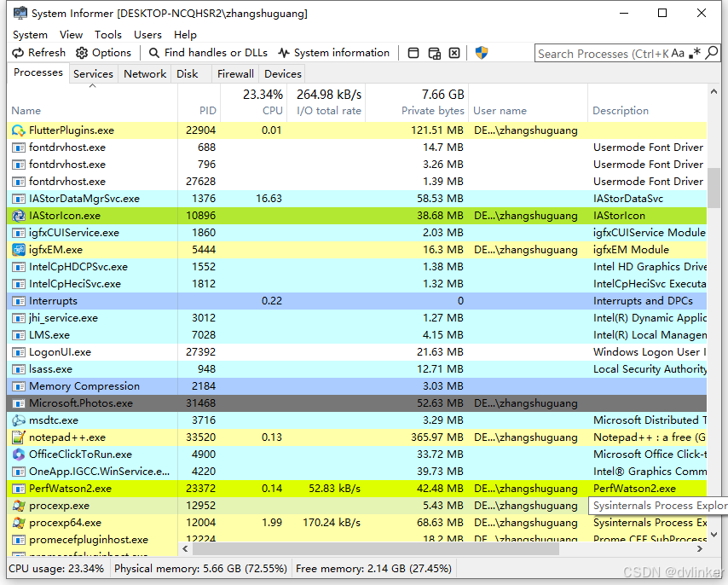Viewport: 728px width, 585px height.
Task: Open the System menu
Action: click(x=30, y=35)
